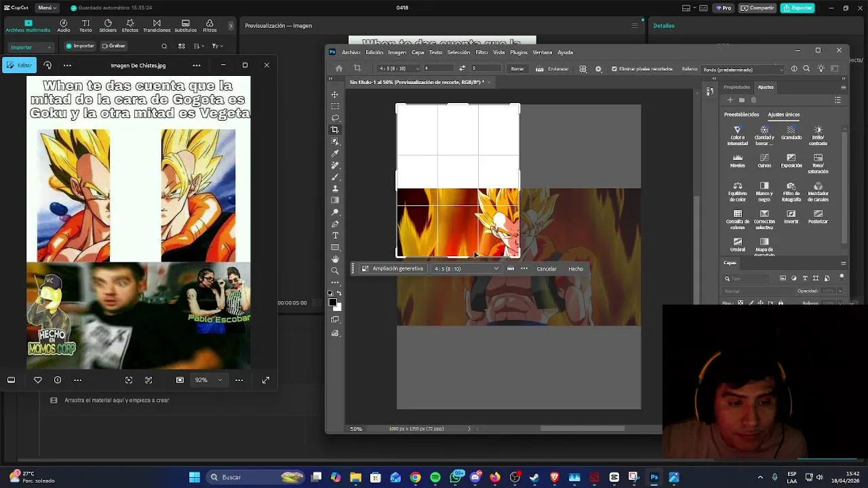868x488 pixels.
Task: Swap crop width and height values
Action: coord(462,68)
